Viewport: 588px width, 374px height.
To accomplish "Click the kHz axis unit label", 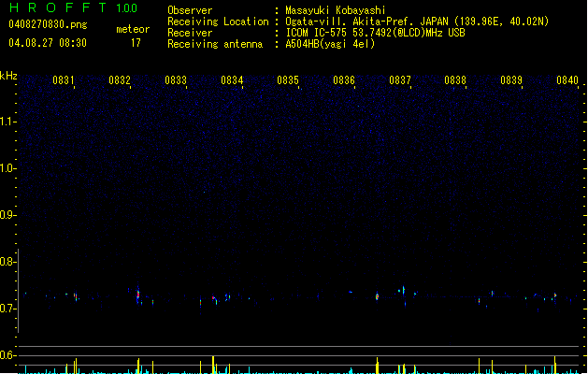I will [x=8, y=76].
